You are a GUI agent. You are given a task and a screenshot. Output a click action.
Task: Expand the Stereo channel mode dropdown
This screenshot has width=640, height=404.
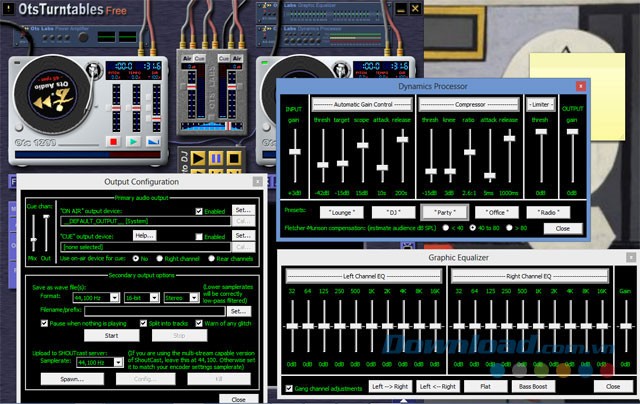[x=182, y=297]
